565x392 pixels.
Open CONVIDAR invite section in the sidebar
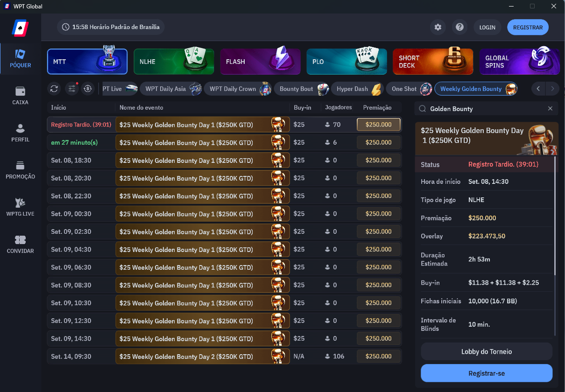click(x=20, y=245)
